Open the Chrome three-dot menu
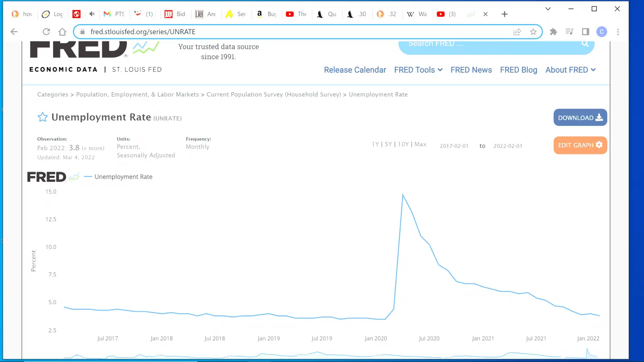644x362 pixels. (618, 32)
